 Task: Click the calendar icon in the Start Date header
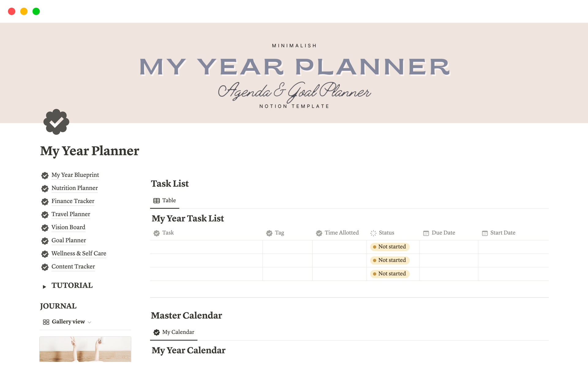pyautogui.click(x=485, y=233)
